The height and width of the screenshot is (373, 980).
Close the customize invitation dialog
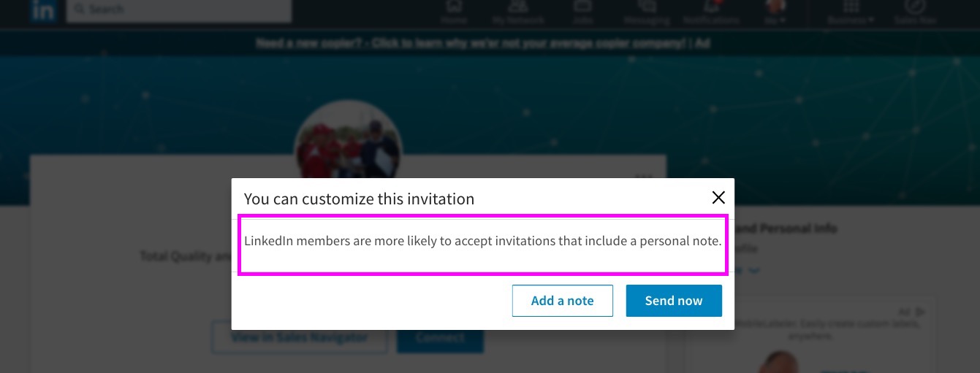tap(718, 198)
